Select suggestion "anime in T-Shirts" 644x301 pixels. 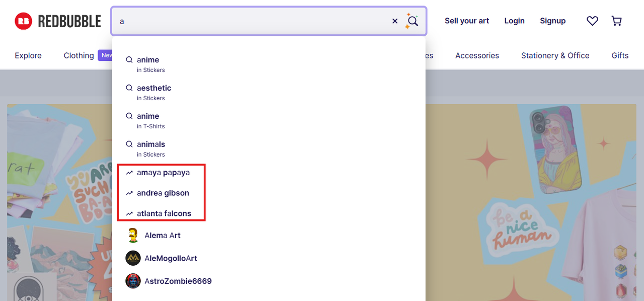click(269, 121)
